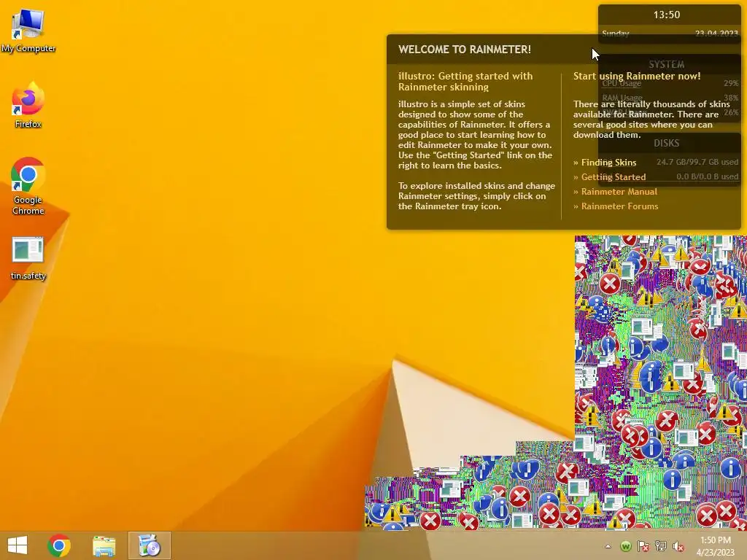Open the Rainmeter Forums link
Screen dimensions: 747x560
(619, 206)
